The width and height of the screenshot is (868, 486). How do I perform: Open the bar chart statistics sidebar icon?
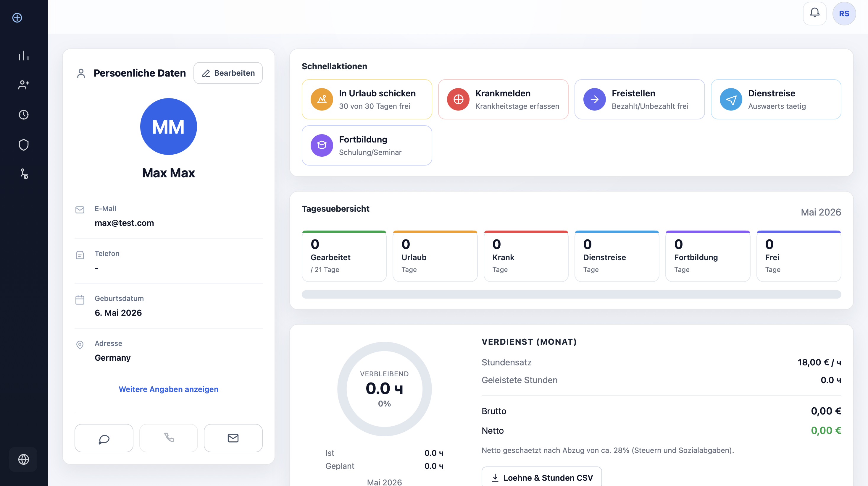point(24,56)
